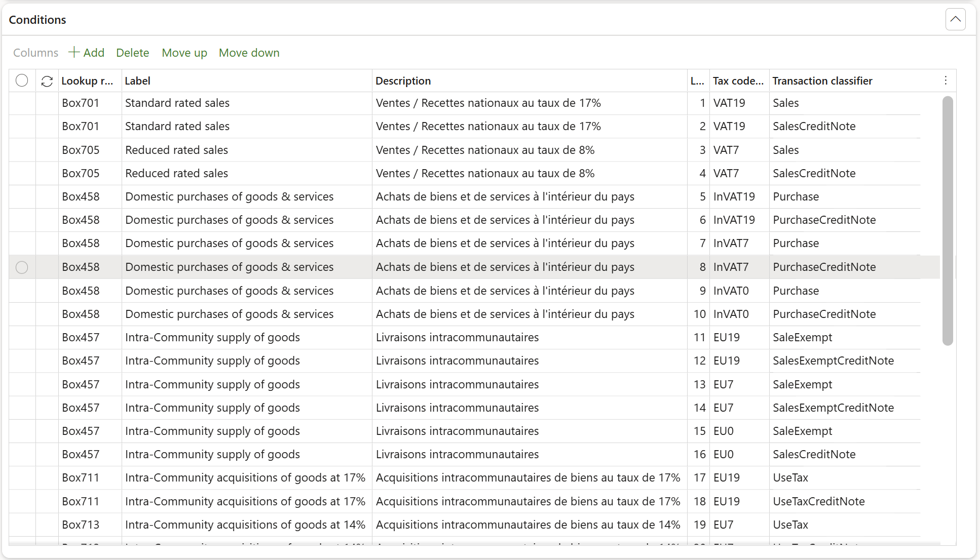Click the plus Add button
The image size is (980, 560).
[86, 53]
